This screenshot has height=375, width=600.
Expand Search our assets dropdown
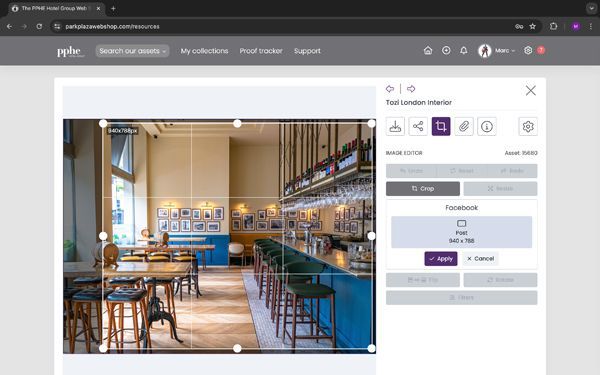click(132, 51)
